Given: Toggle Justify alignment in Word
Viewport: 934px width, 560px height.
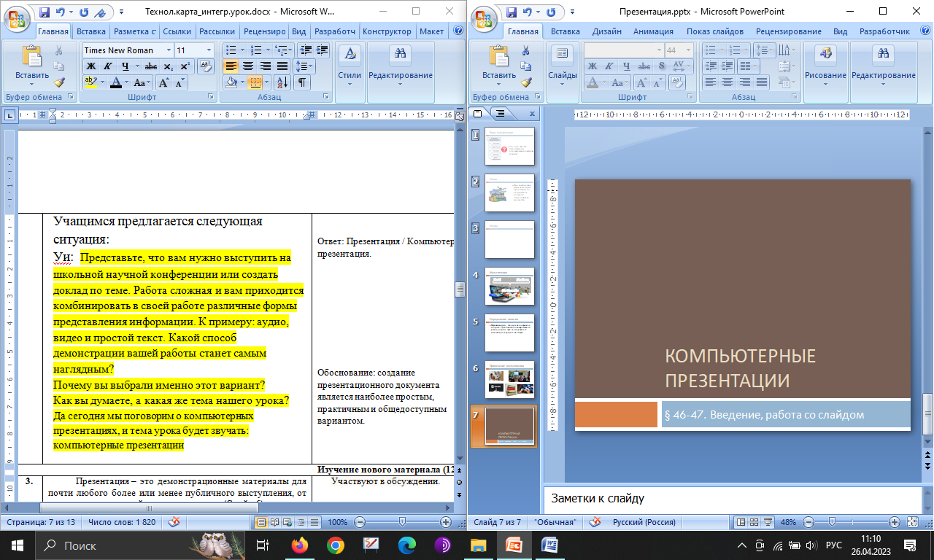Looking at the screenshot, I should (282, 66).
